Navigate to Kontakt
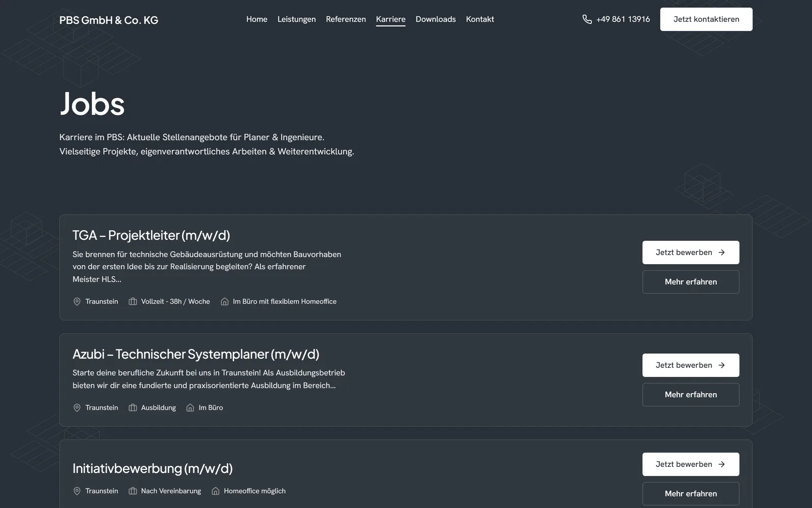 (480, 19)
